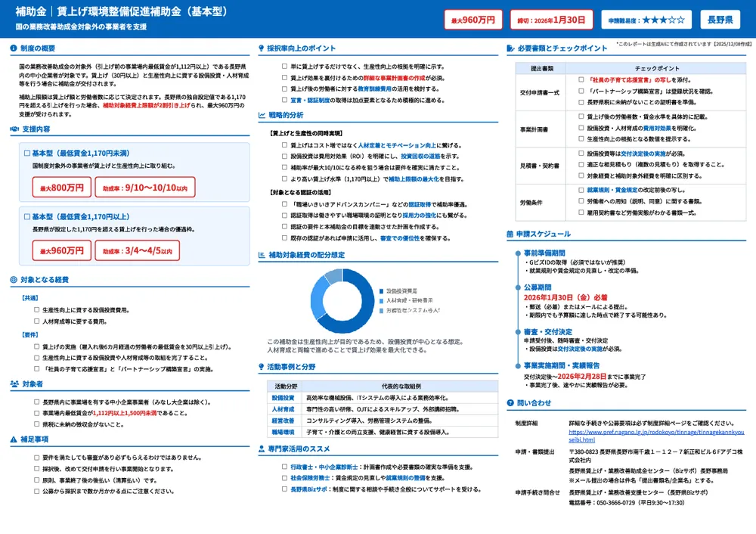Select the lightbulb icon for 採択率向上のポイント
756x534 pixels.
[262, 49]
